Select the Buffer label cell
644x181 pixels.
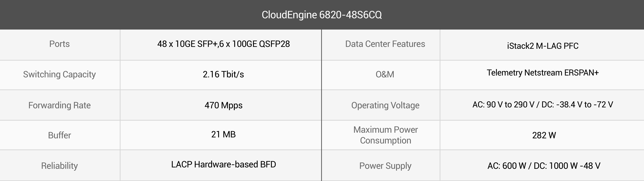(59, 135)
